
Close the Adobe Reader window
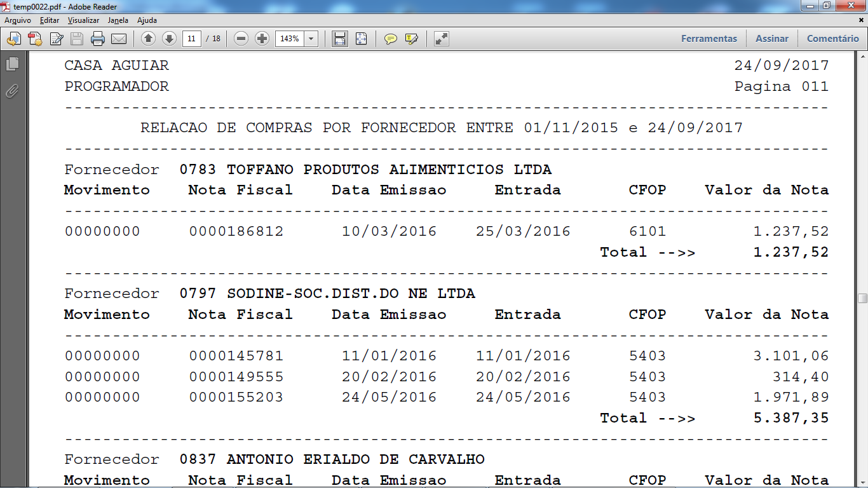click(x=850, y=6)
